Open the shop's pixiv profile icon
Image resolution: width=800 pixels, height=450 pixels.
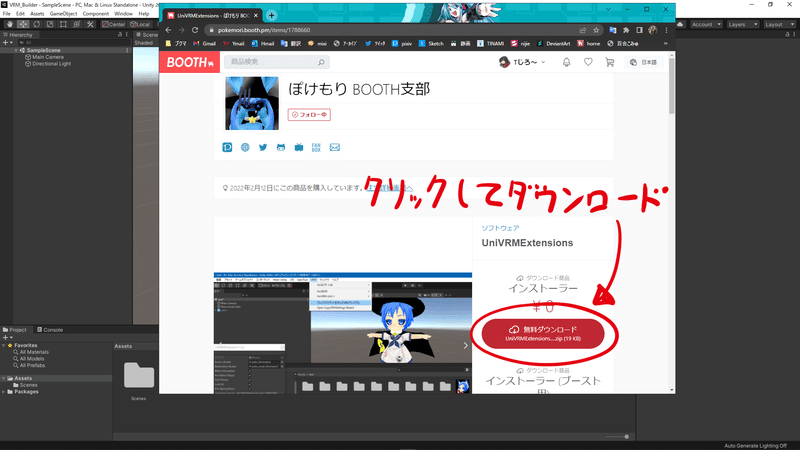[228, 147]
